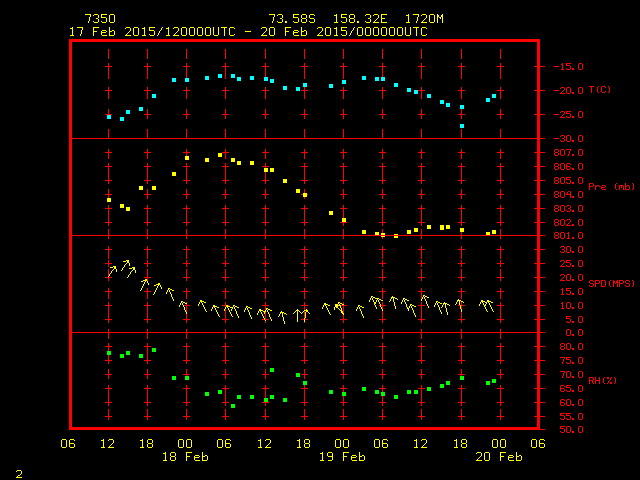Click the "806.0" pressure scale value
The height and width of the screenshot is (480, 640).
(568, 167)
